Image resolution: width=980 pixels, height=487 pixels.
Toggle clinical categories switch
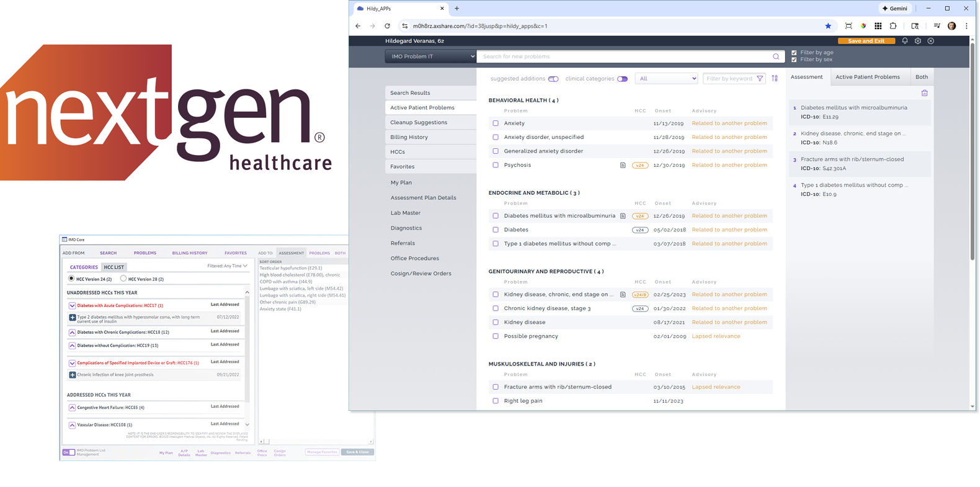click(622, 79)
